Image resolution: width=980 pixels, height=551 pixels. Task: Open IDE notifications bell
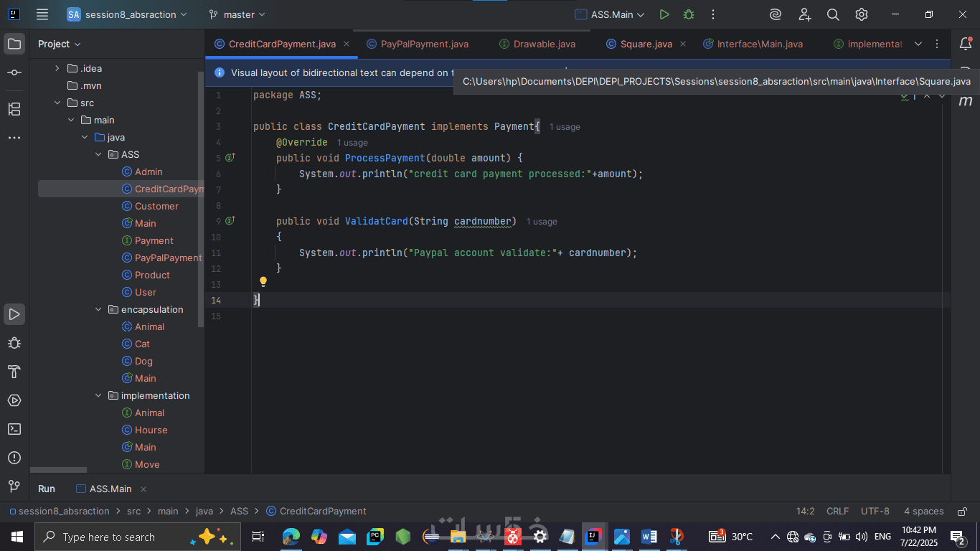(966, 44)
